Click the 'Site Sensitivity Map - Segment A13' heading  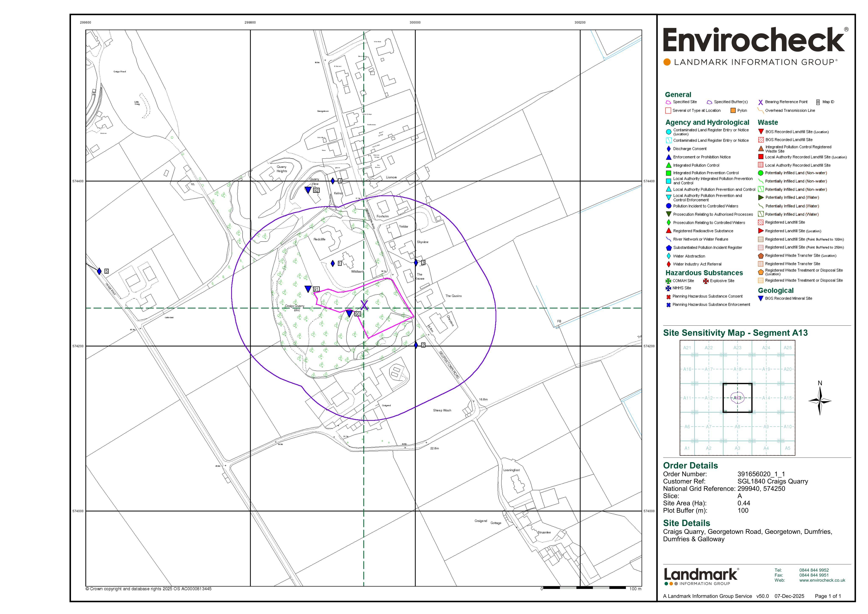(735, 333)
